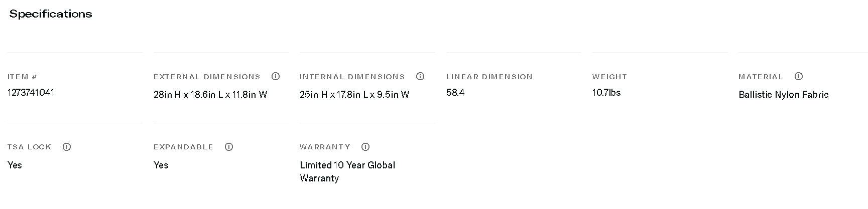
Task: Click the TSA Lock info icon
Action: click(x=67, y=147)
